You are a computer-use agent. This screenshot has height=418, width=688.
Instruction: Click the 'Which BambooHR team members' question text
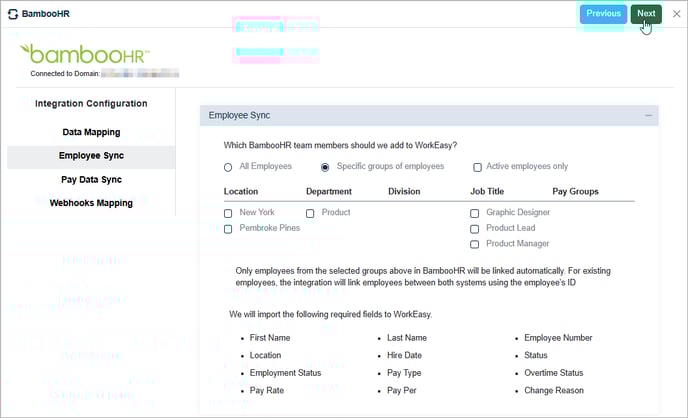pyautogui.click(x=340, y=145)
